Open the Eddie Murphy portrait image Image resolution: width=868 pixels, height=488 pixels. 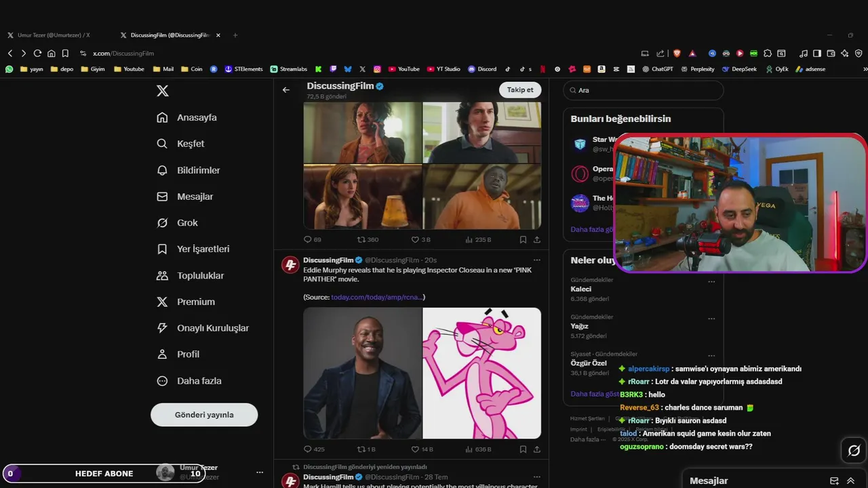coord(363,373)
